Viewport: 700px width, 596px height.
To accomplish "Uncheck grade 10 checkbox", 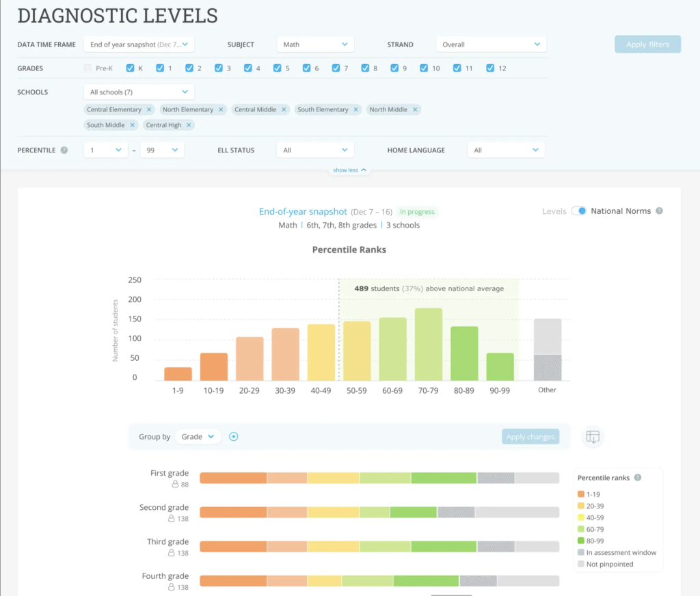I will click(x=424, y=68).
